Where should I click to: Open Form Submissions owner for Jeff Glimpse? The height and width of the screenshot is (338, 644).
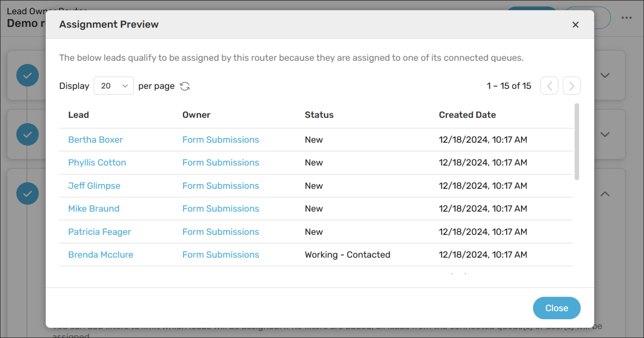(x=221, y=186)
